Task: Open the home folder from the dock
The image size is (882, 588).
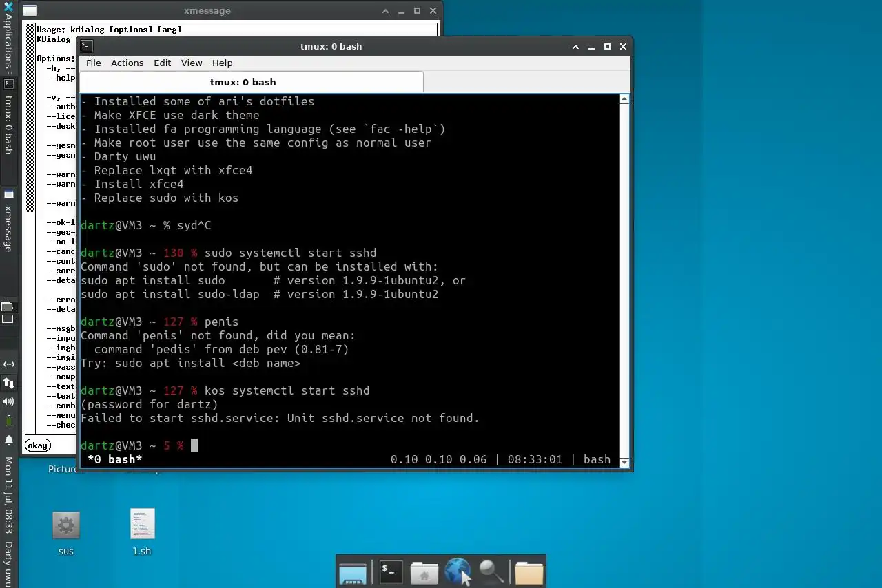Action: pyautogui.click(x=424, y=573)
